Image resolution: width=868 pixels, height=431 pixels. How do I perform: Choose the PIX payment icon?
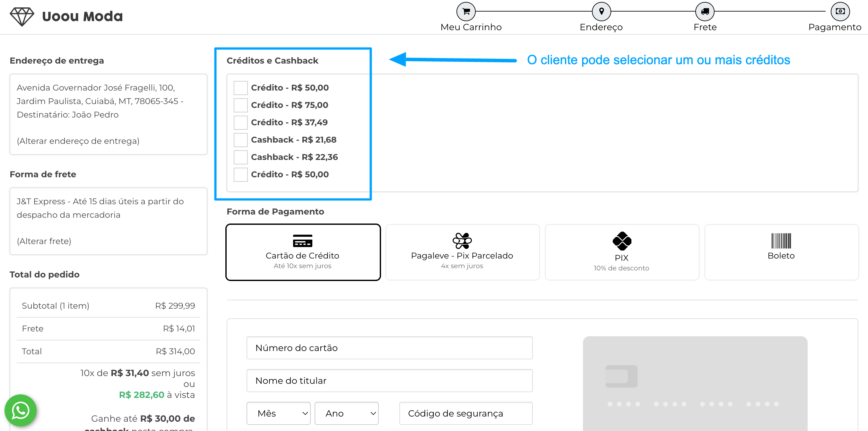point(622,241)
